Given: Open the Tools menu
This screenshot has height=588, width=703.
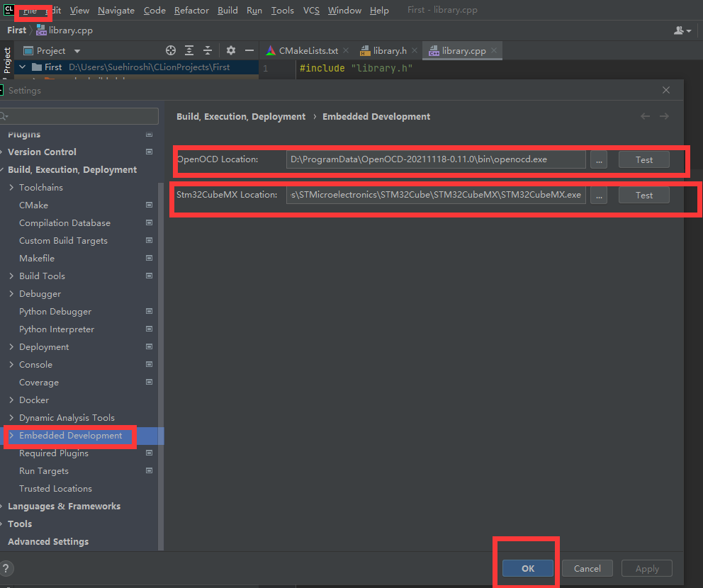Looking at the screenshot, I should click(x=283, y=11).
